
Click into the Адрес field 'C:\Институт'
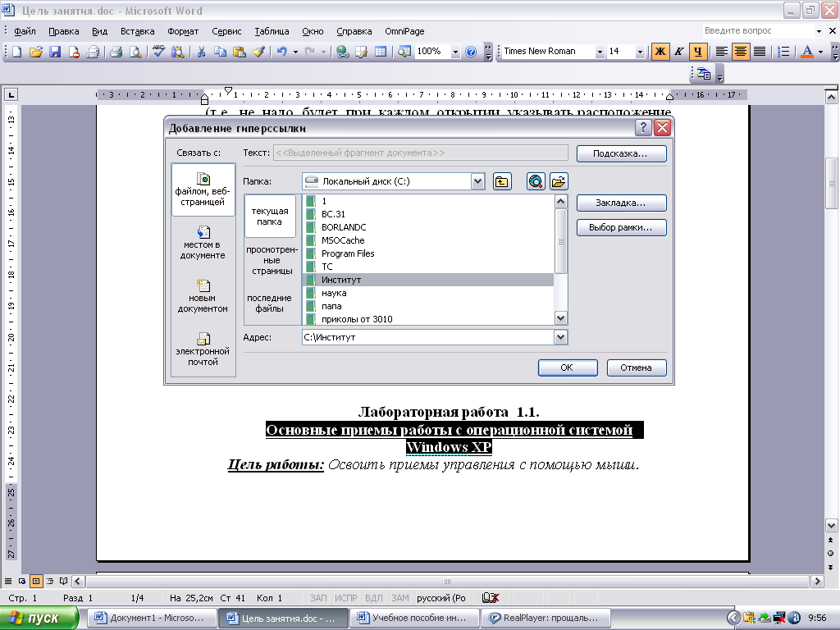click(427, 337)
